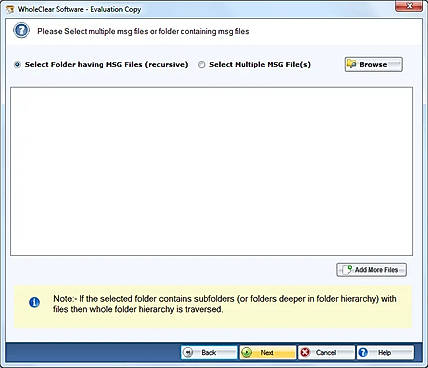Cancel the wizard

[326, 352]
